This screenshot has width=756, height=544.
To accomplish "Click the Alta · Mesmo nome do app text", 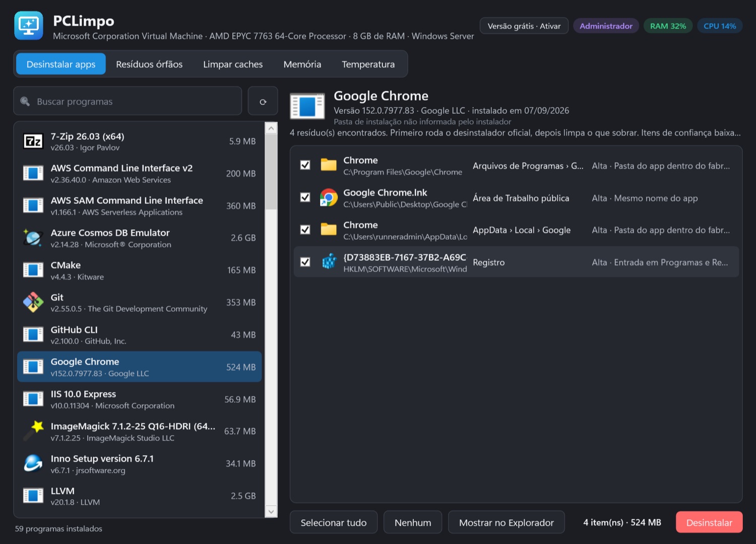I will point(645,198).
